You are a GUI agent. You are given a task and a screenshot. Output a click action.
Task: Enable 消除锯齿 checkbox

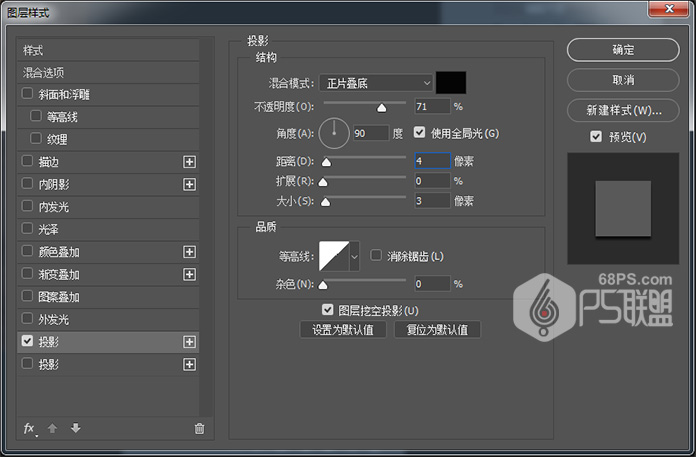[x=376, y=255]
